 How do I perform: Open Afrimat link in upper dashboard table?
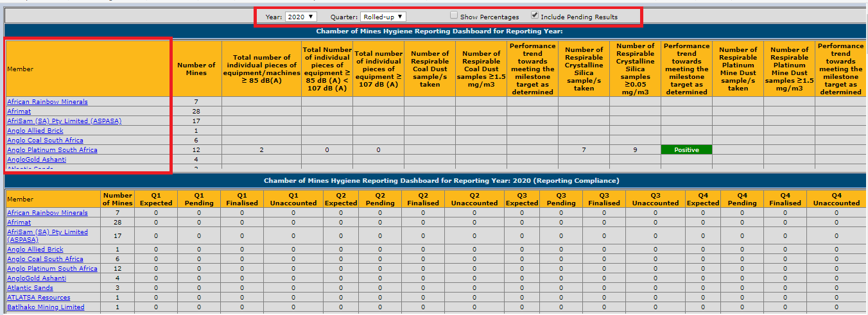(19, 111)
